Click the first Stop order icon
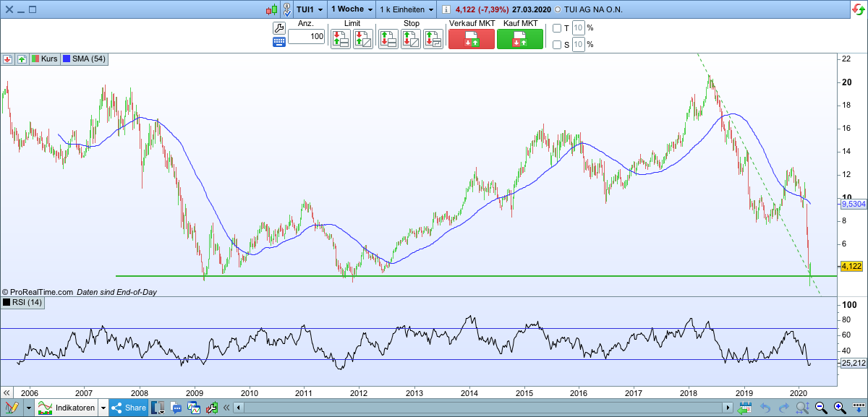 pyautogui.click(x=389, y=39)
